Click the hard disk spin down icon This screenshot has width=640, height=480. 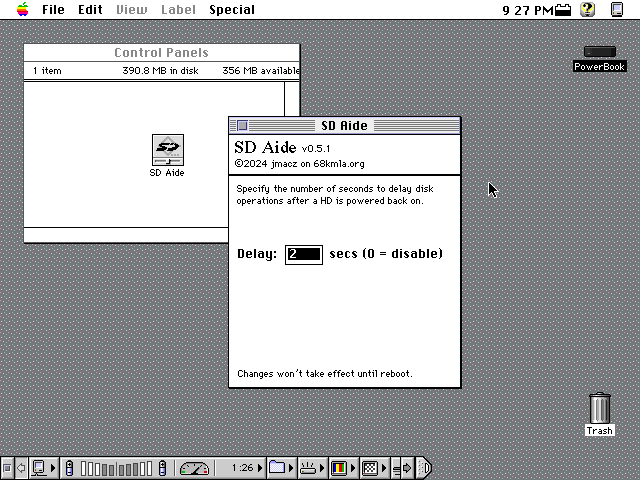308,468
